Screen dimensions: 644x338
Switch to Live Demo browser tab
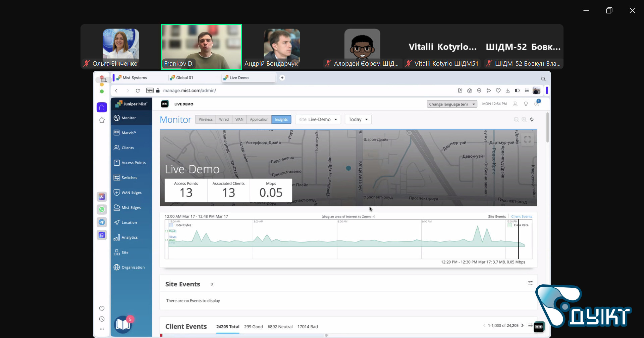(x=249, y=78)
